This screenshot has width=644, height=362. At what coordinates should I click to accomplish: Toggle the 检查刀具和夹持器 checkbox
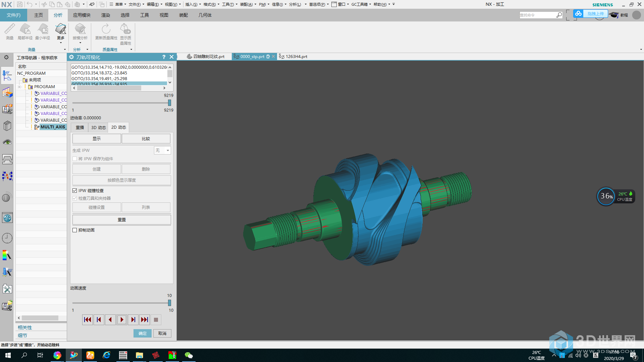[75, 198]
